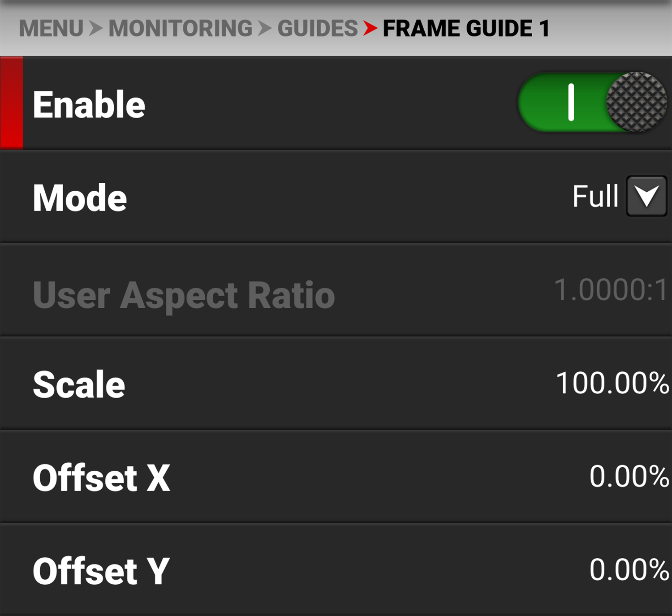Viewport: 672px width, 616px height.
Task: Click the gray chevron between MONITORING and GUIDES
Action: (265, 29)
